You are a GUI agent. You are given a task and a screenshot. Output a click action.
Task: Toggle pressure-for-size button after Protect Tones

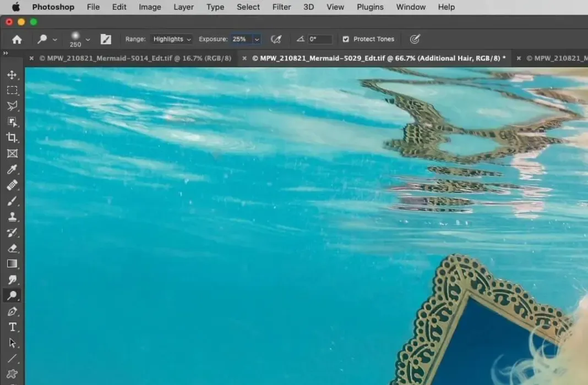coord(415,40)
